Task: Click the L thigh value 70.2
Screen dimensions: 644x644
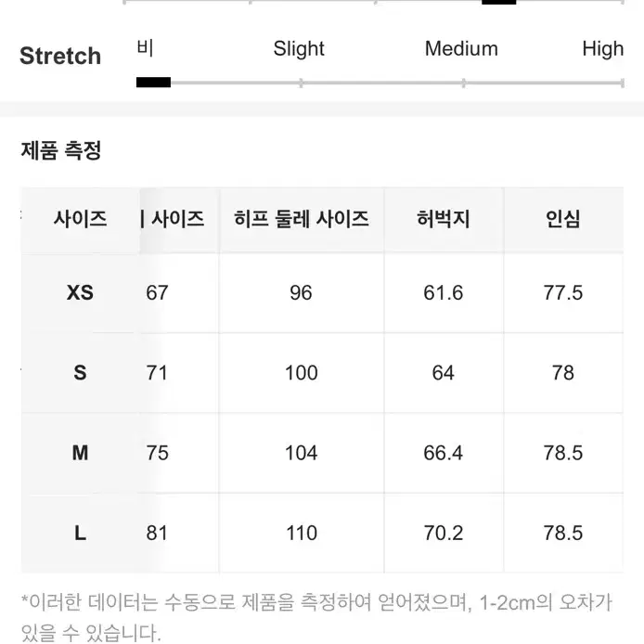Action: click(x=444, y=533)
